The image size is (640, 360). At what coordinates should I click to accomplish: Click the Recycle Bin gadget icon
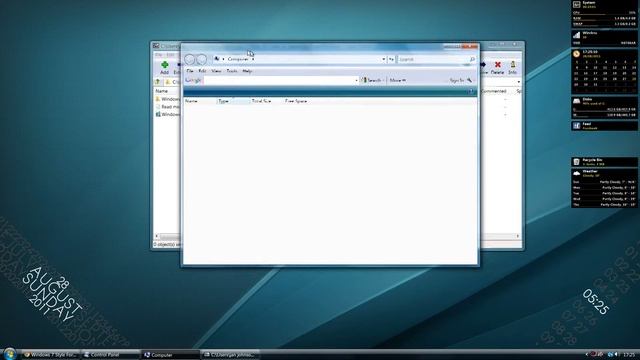click(x=576, y=162)
